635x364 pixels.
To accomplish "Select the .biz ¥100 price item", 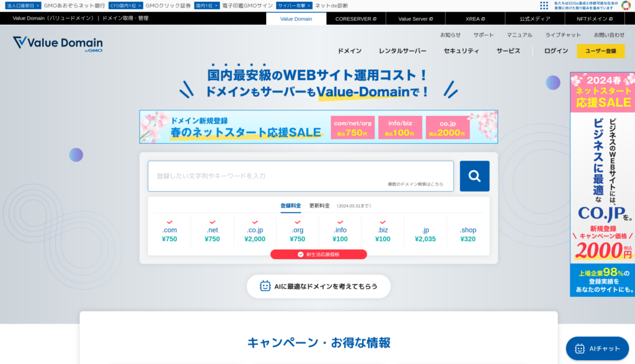I will [x=383, y=232].
